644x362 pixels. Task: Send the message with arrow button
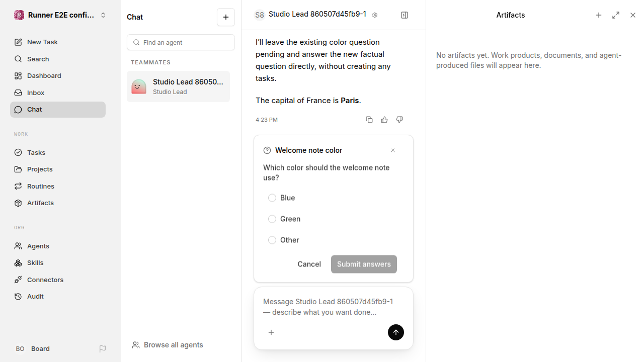pyautogui.click(x=396, y=332)
